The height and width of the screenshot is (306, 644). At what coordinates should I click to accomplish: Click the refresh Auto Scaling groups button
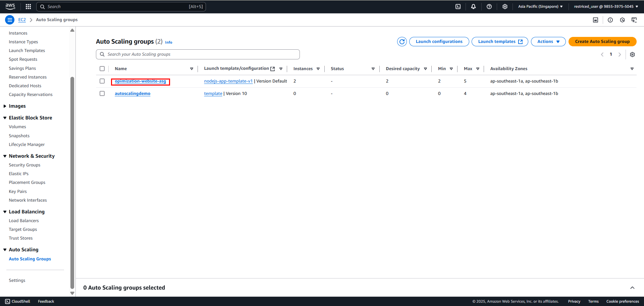(x=402, y=42)
